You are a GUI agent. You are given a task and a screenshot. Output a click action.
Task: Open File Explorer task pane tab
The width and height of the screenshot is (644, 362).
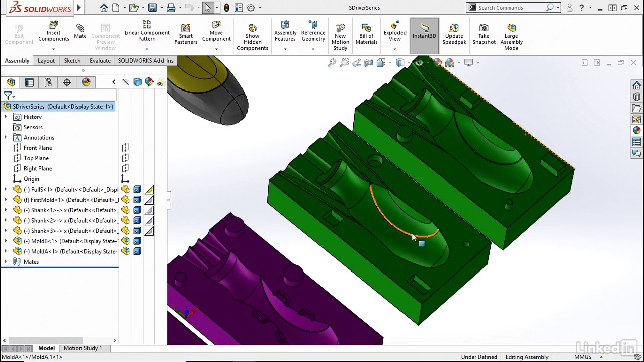pos(637,108)
